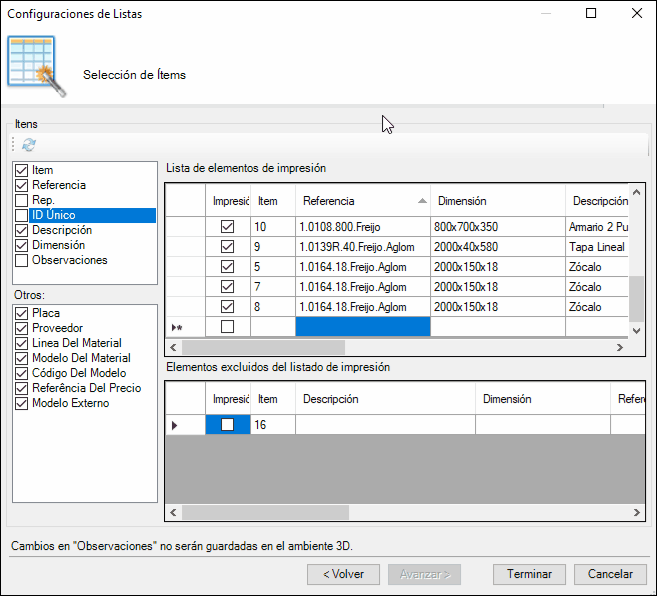Sort by Referencia column header
657x596 pixels.
363,201
